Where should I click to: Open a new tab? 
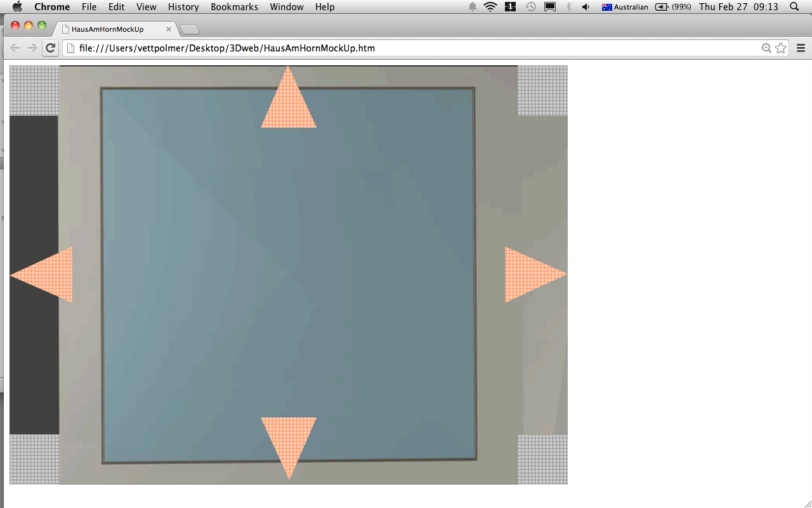[x=190, y=29]
